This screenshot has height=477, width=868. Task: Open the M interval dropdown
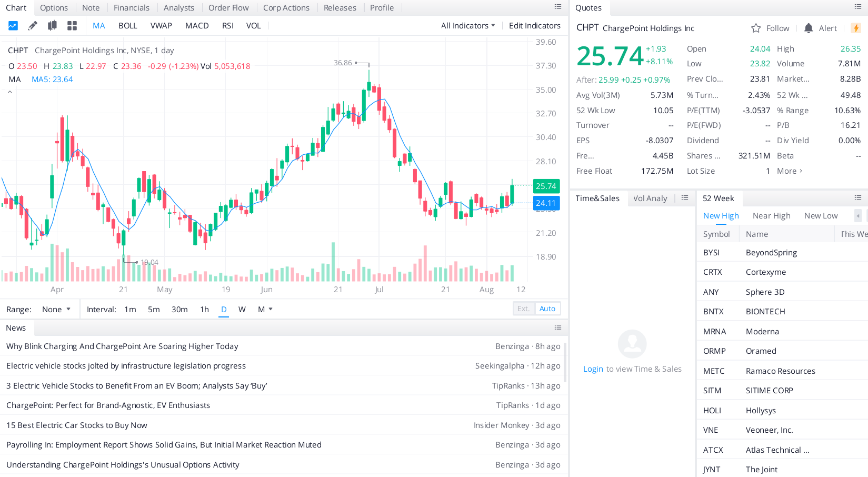265,310
